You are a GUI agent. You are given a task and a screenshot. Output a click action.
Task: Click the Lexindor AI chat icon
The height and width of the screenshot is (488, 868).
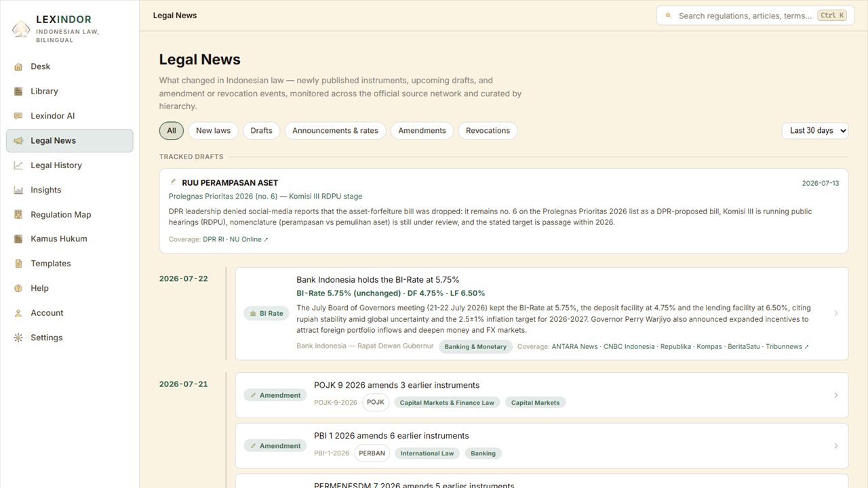[18, 116]
